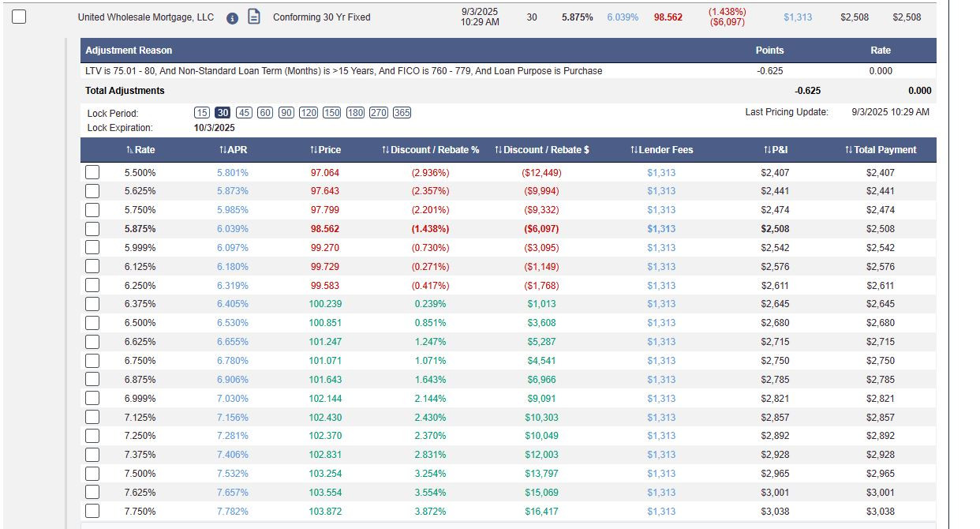
Task: Sort the table by APR column
Action: (x=233, y=150)
